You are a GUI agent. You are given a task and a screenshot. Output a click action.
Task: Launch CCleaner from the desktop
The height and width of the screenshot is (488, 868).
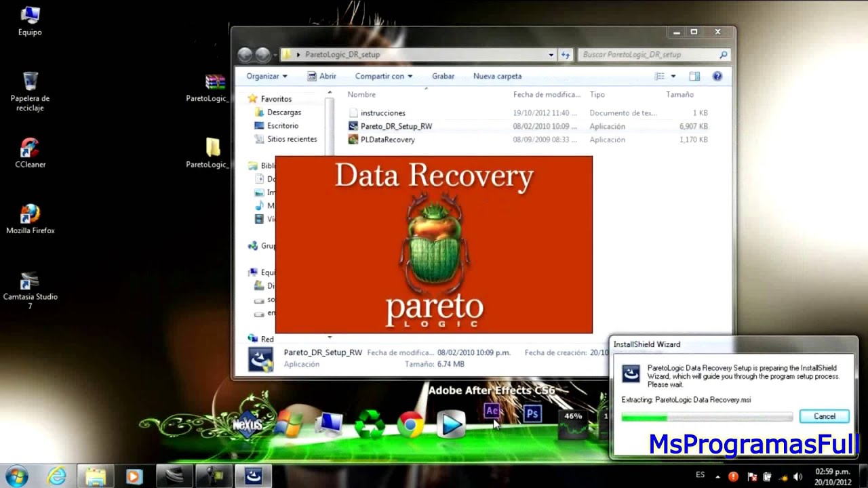click(30, 153)
